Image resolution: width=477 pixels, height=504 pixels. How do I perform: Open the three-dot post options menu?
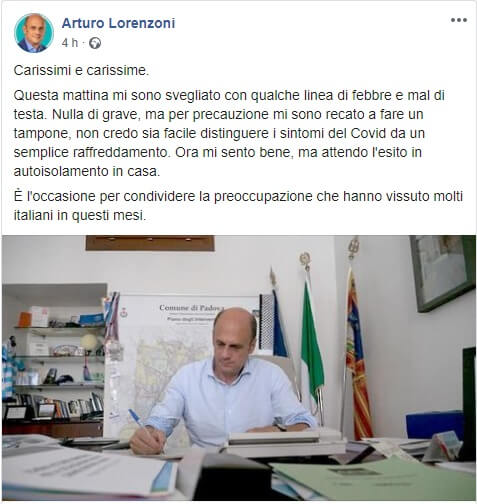[459, 20]
